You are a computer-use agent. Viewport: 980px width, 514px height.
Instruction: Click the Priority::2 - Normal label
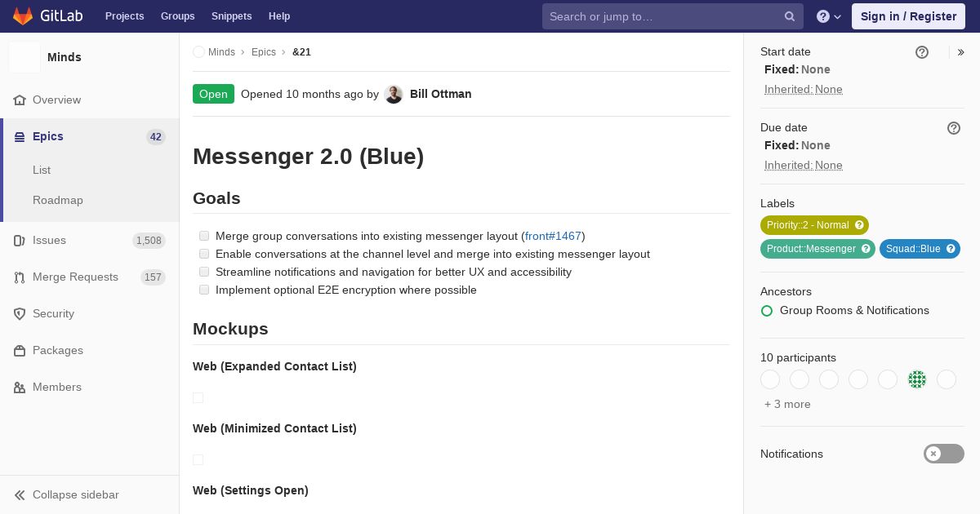point(814,225)
